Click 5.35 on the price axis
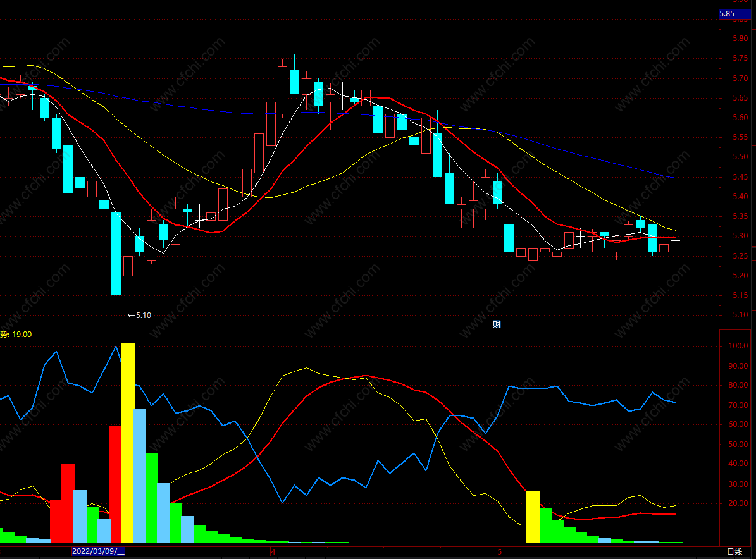This screenshot has height=559, width=756. pos(740,216)
